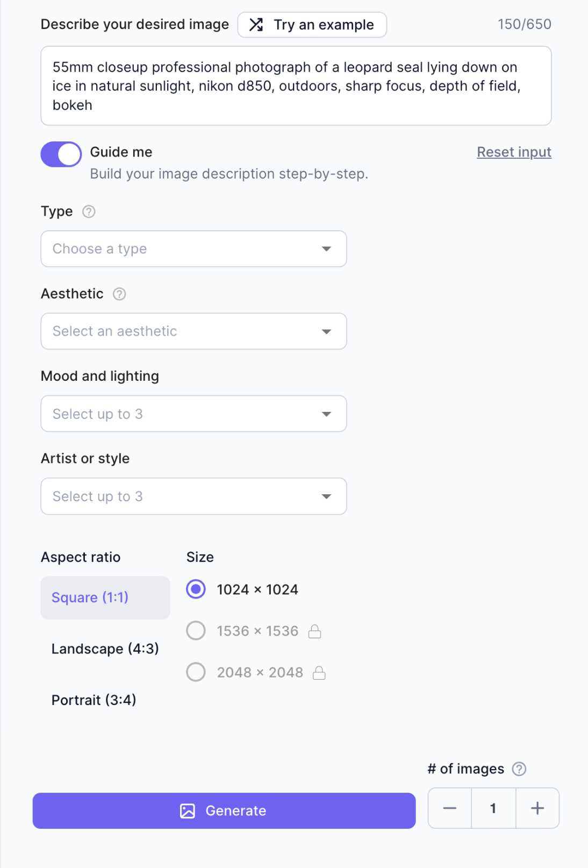Viewport: 588px width, 868px height.
Task: Click the help icon next to Aesthetic
Action: tap(119, 294)
